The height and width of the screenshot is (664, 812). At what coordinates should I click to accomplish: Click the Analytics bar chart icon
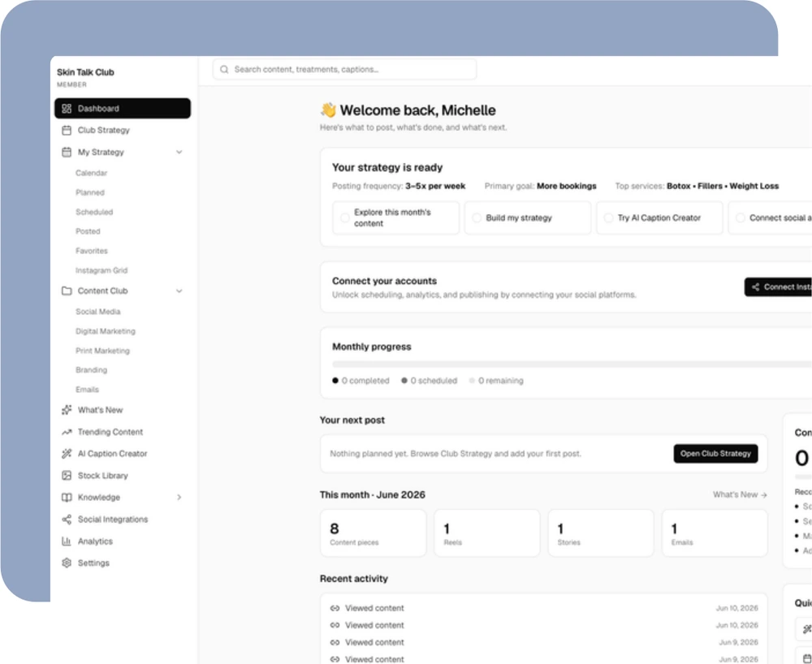(x=67, y=541)
